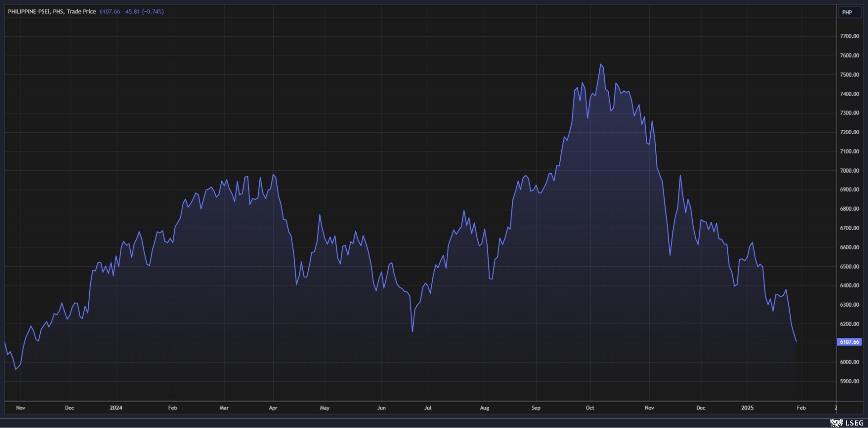Click the Aug label on time axis
868x428 pixels.
pos(484,408)
